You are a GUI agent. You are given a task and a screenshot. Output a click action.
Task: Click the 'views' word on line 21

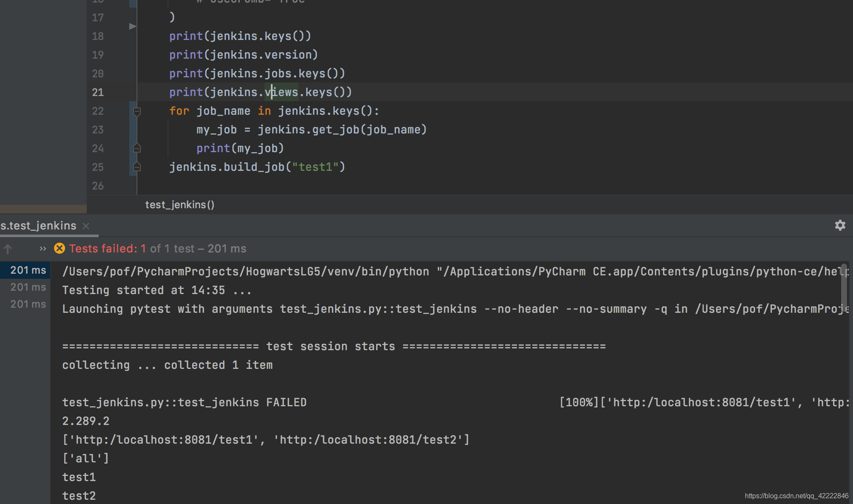(x=281, y=92)
